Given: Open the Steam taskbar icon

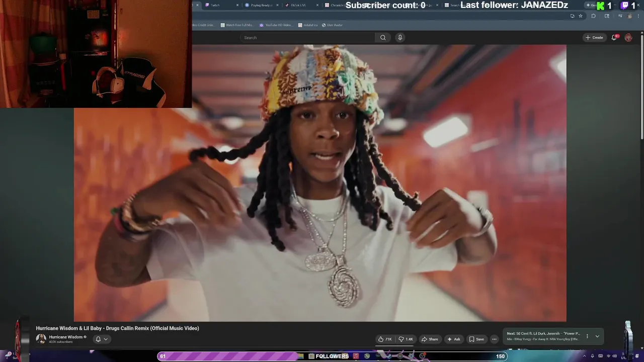Looking at the screenshot, I should (389, 356).
